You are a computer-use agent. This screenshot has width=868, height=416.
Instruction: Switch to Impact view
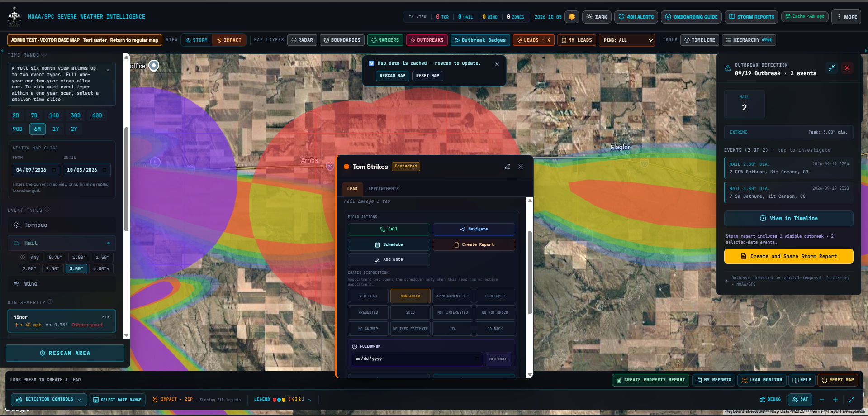229,40
